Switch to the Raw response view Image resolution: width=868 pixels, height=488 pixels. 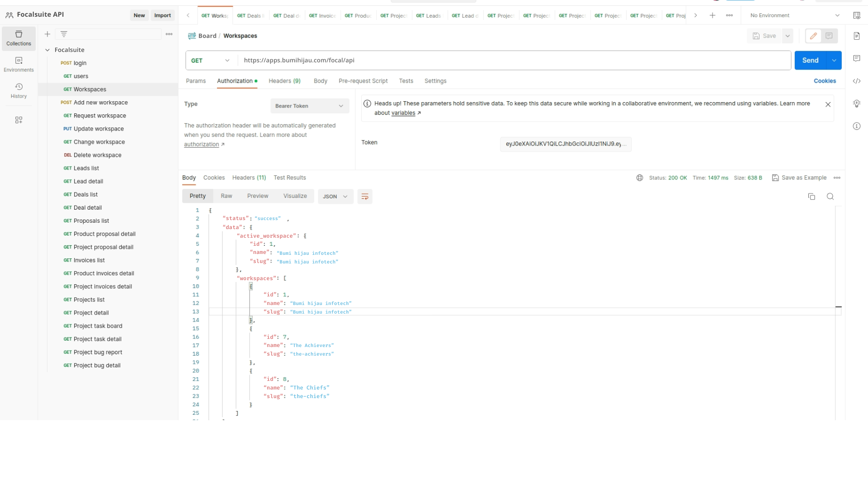[226, 196]
